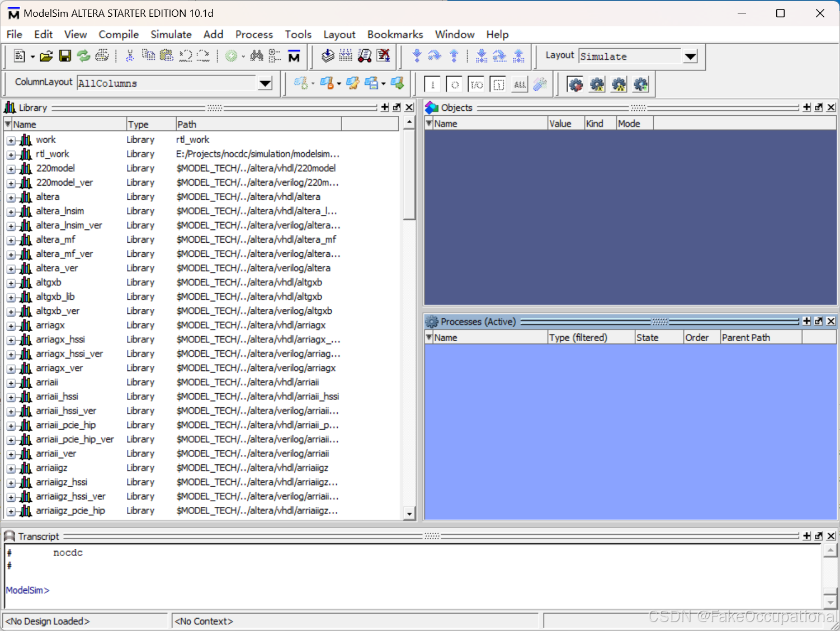This screenshot has width=840, height=631.
Task: Open the Layout menu
Action: click(x=339, y=35)
